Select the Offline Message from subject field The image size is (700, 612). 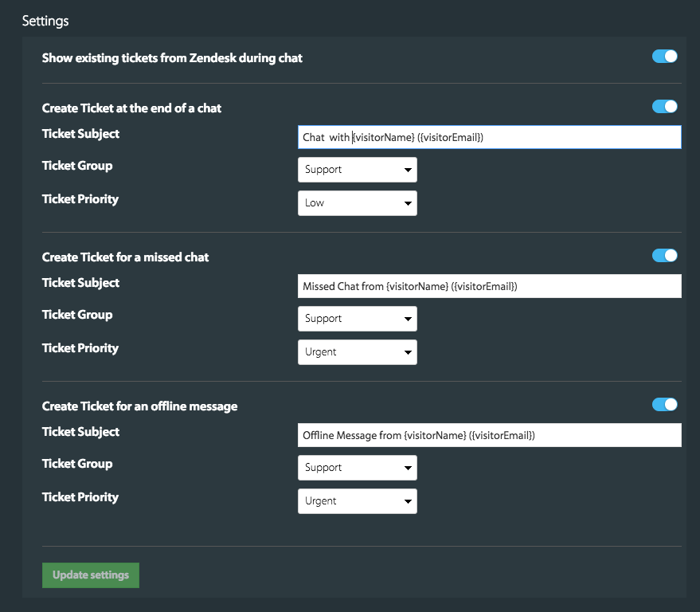(489, 435)
